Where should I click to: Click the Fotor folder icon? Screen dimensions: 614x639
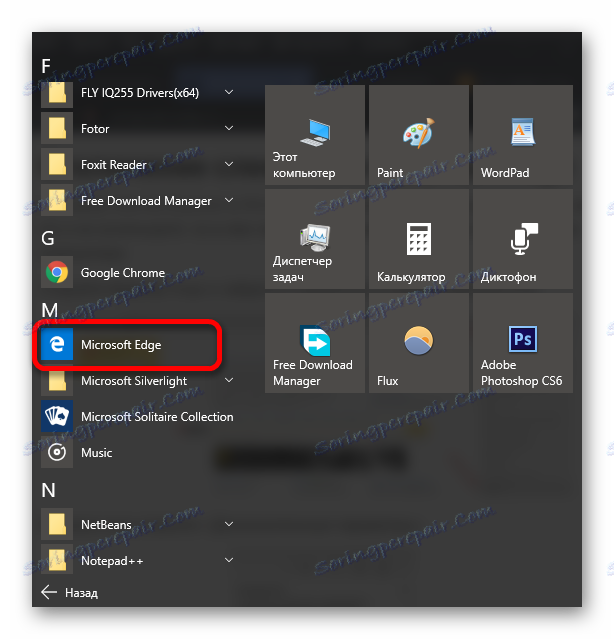tap(57, 128)
